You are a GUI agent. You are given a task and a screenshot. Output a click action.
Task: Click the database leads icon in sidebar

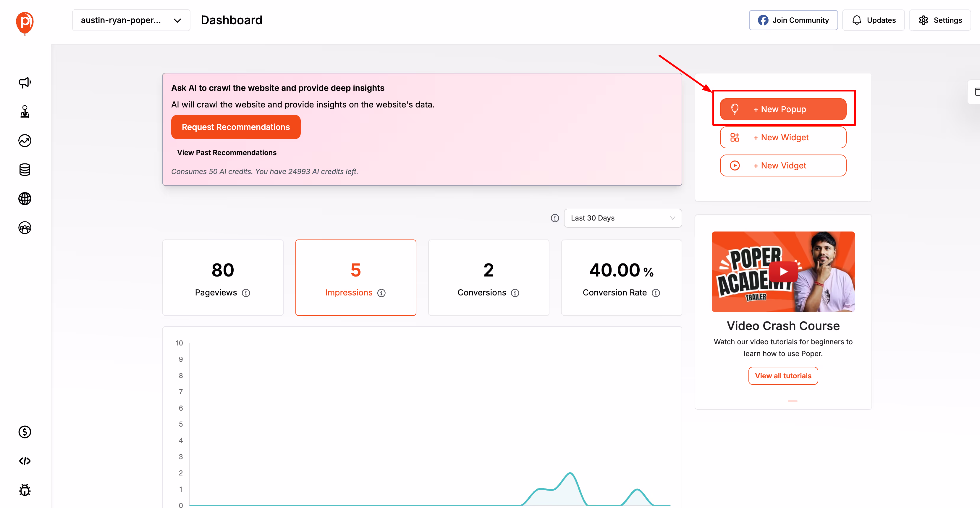coord(24,169)
